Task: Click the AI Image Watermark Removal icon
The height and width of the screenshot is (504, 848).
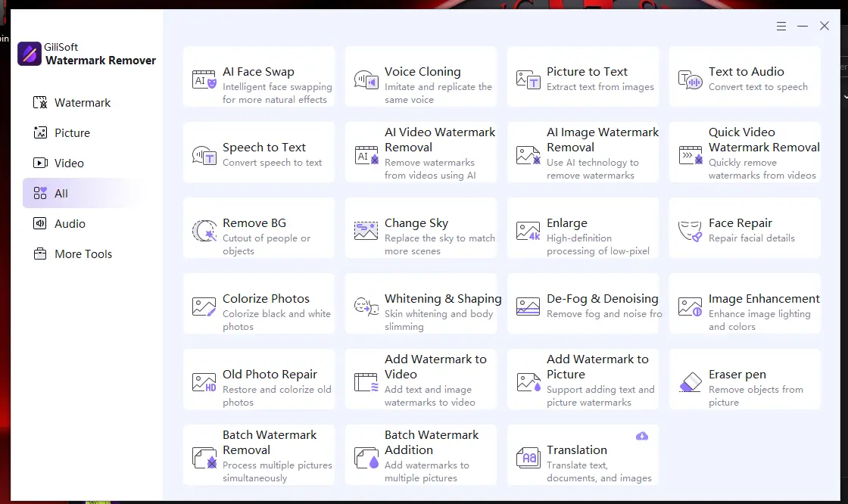Action: (528, 155)
